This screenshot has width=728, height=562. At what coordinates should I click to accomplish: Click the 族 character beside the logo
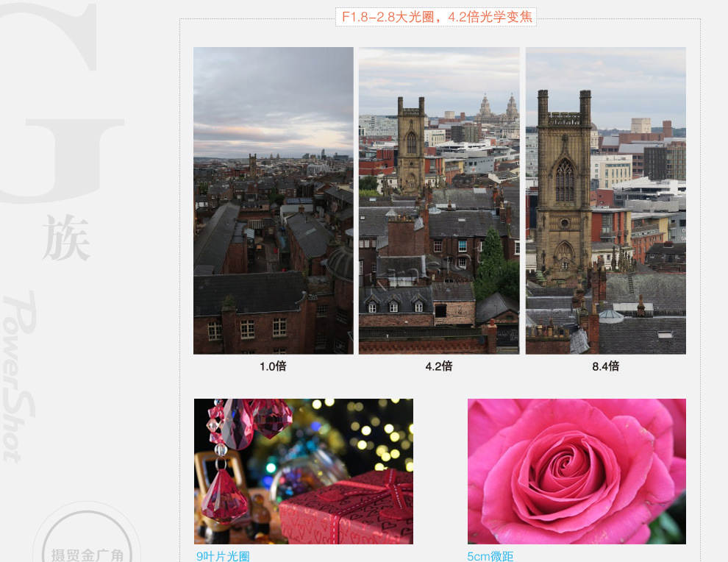[x=66, y=238]
